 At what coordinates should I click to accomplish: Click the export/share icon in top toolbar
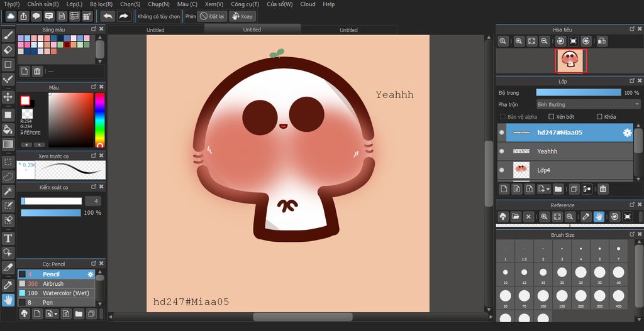23,16
